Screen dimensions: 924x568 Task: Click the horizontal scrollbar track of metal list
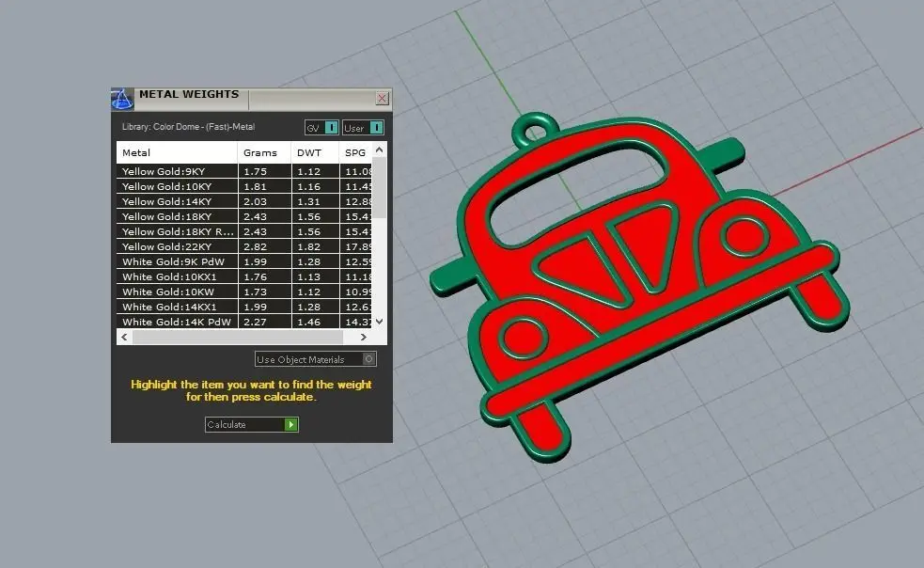tap(238, 337)
